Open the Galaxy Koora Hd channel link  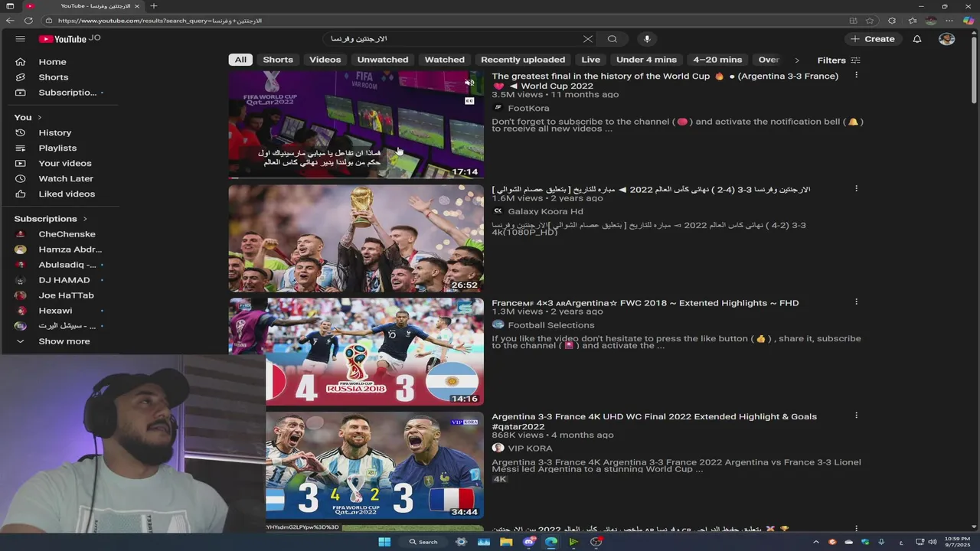[x=545, y=212]
